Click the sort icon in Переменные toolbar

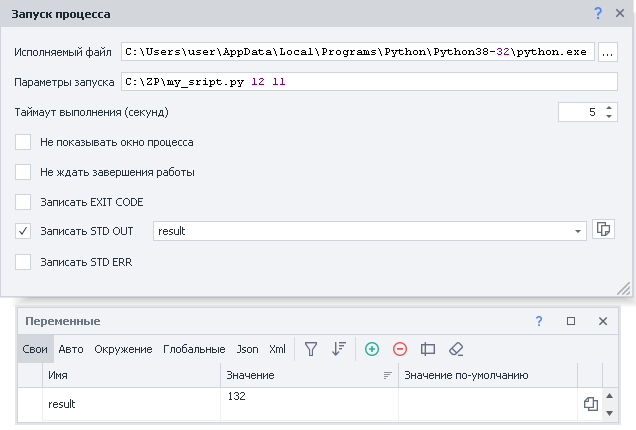[x=339, y=349]
